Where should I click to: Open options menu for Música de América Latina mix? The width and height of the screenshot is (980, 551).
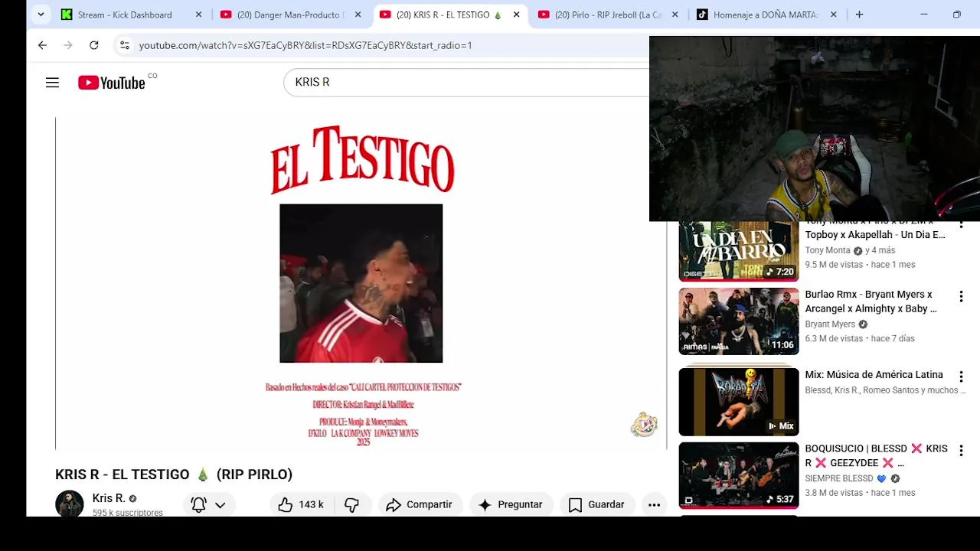[961, 377]
